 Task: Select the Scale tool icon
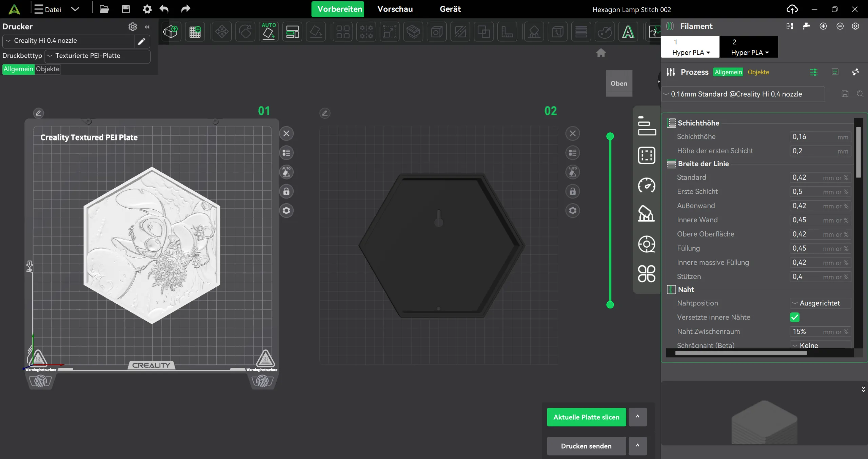tap(390, 32)
